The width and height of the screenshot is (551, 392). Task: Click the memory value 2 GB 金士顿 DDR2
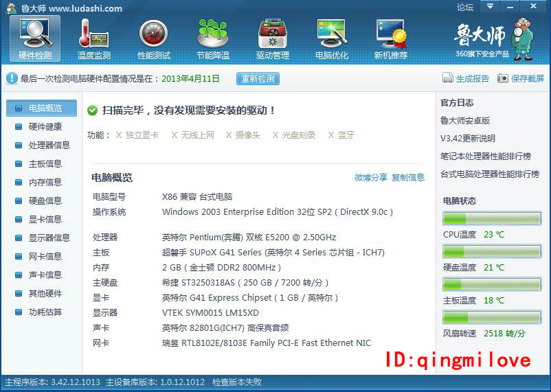click(221, 268)
